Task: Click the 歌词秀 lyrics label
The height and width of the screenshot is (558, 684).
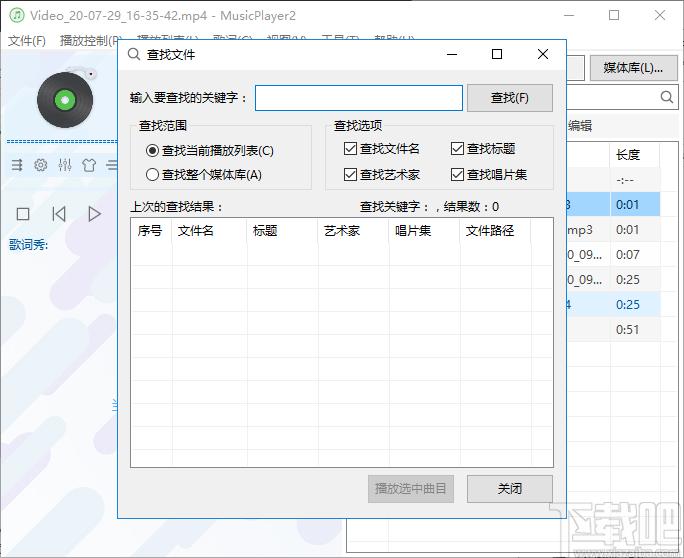Action: pyautogui.click(x=28, y=245)
